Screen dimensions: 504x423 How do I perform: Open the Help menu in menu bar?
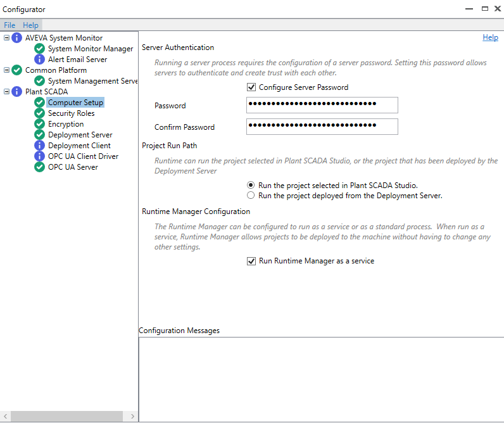30,25
